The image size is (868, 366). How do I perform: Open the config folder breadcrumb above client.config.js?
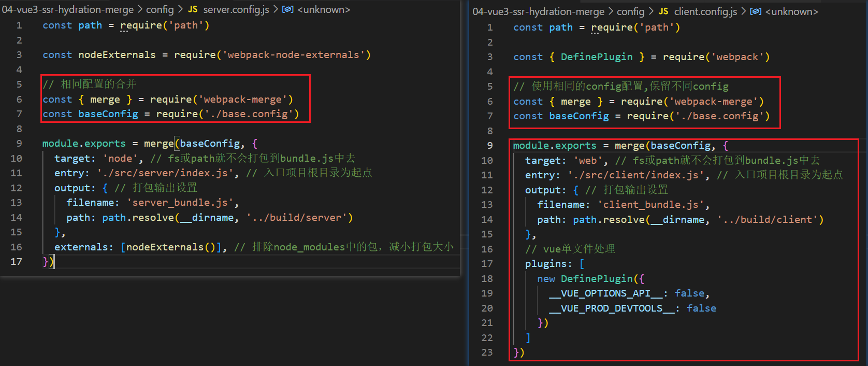[x=630, y=11]
